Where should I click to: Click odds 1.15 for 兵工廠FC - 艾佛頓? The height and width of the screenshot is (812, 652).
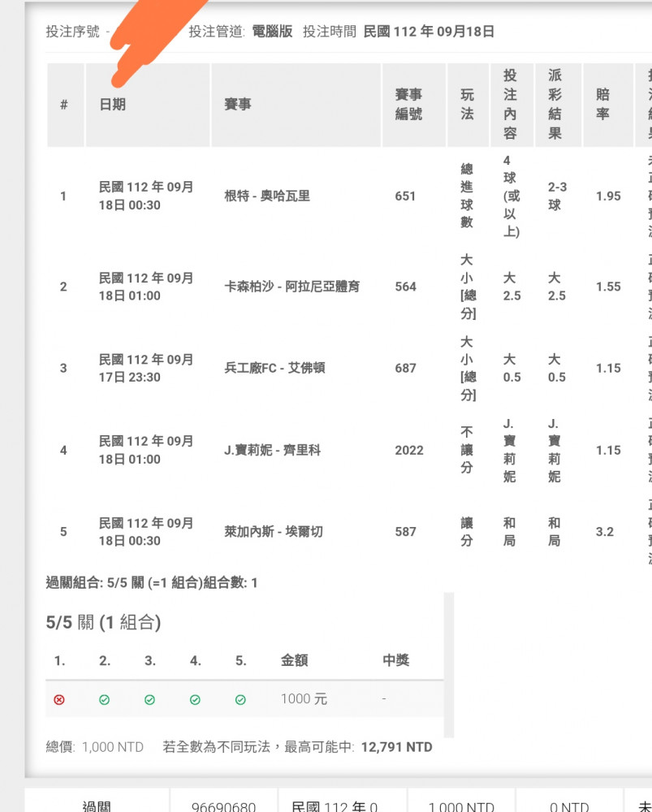click(x=608, y=368)
